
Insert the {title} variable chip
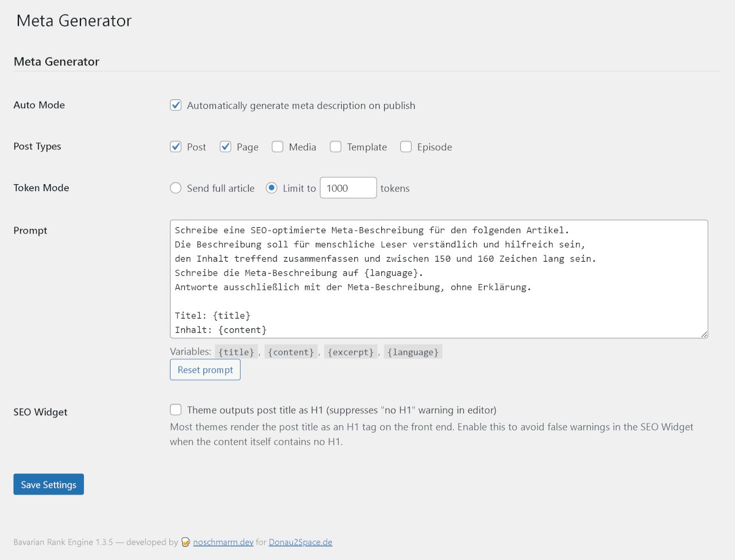click(236, 352)
